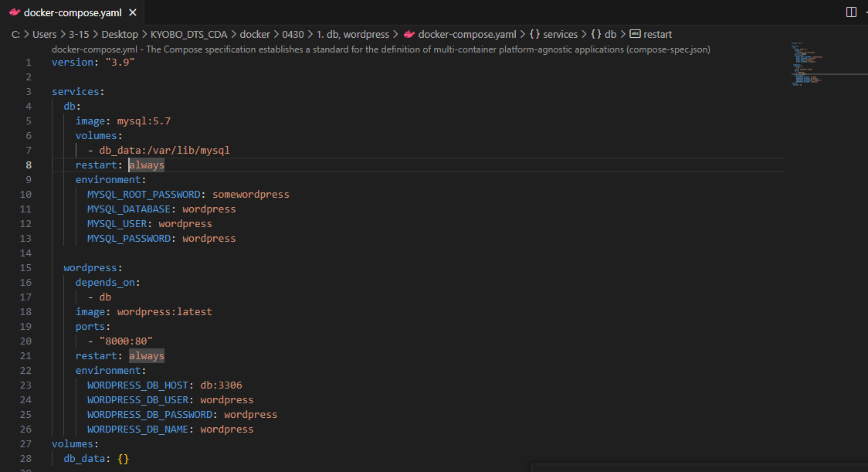Click the MYSQL_PASSWORD key
Screen dimensions: 868x472
tap(129, 238)
